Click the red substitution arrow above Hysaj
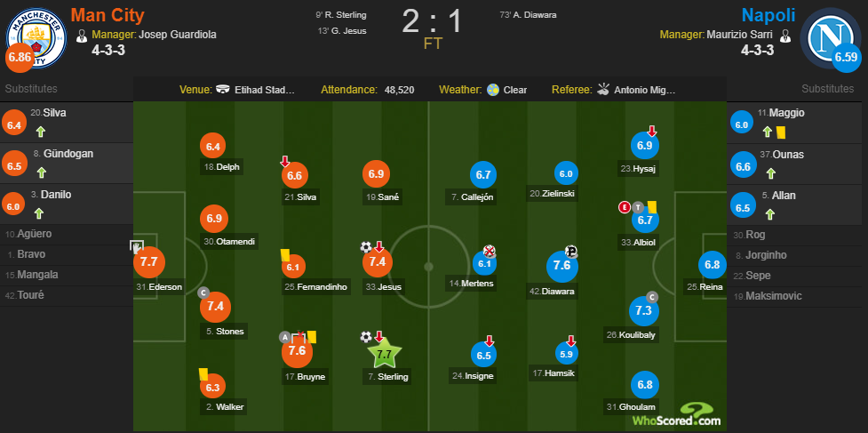Viewport: 868px width, 433px height. click(652, 132)
